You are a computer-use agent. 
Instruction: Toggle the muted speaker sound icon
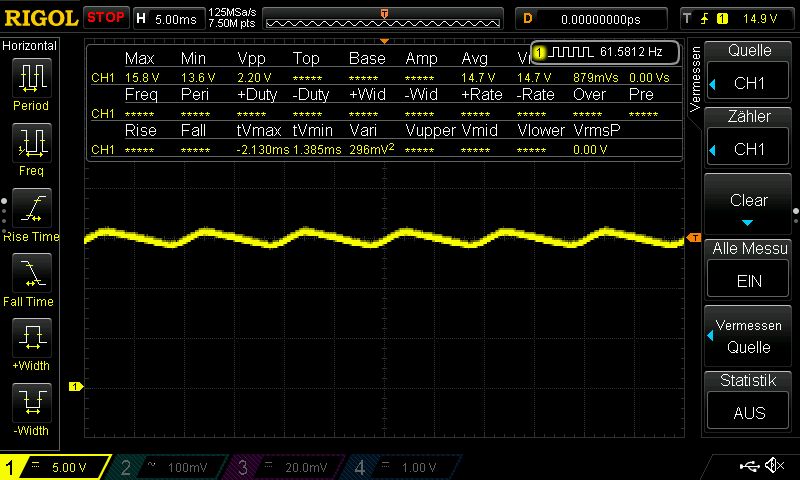775,465
